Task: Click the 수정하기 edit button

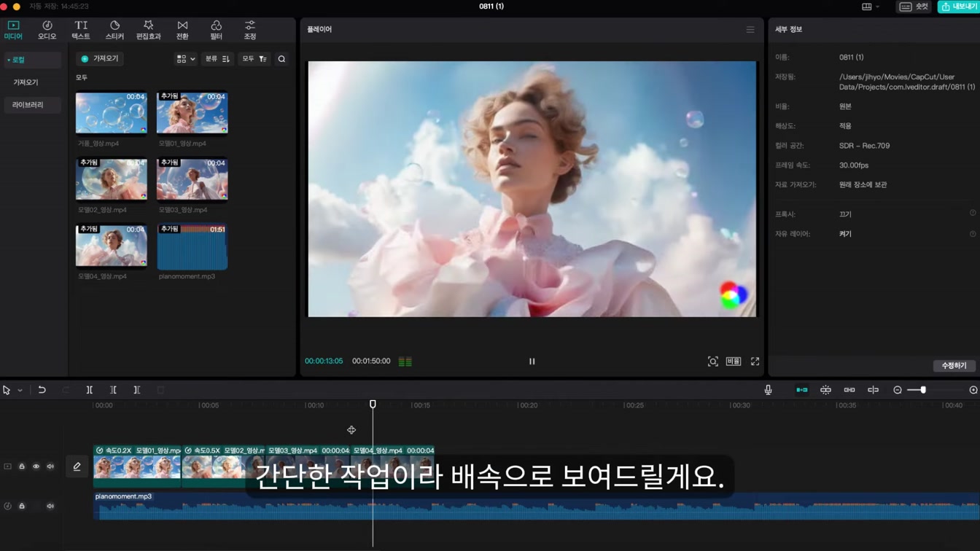Action: (x=954, y=366)
